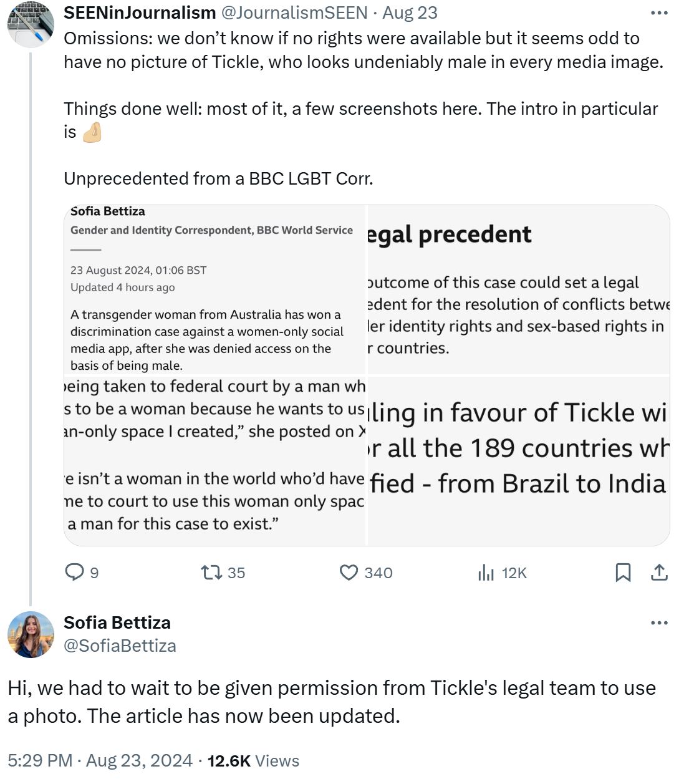Open the Aug 23 tweet timestamp

[x=410, y=12]
